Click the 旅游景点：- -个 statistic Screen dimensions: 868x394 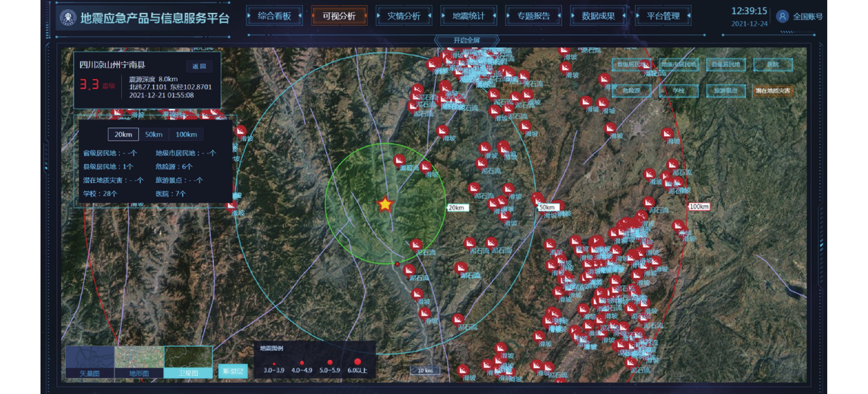[x=179, y=180]
